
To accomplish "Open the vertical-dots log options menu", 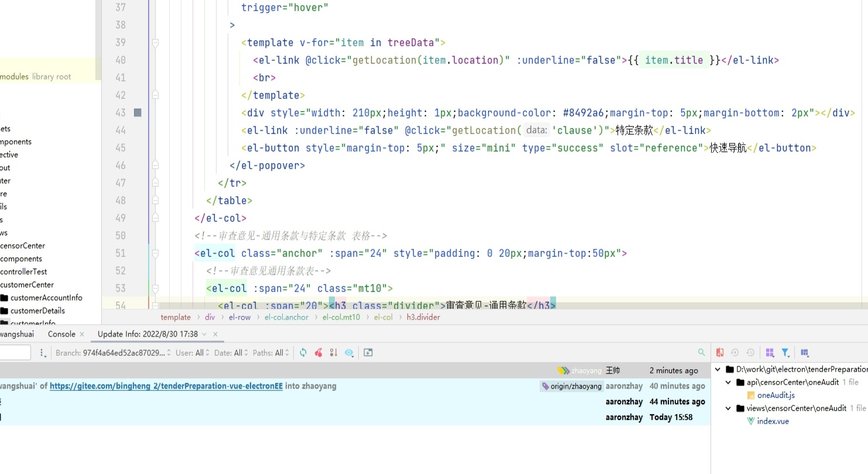I will point(43,353).
